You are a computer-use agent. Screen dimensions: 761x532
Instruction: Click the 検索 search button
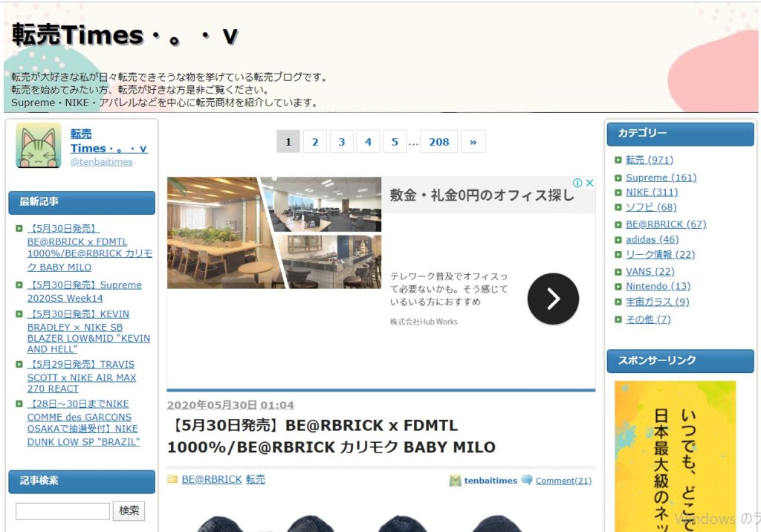129,511
